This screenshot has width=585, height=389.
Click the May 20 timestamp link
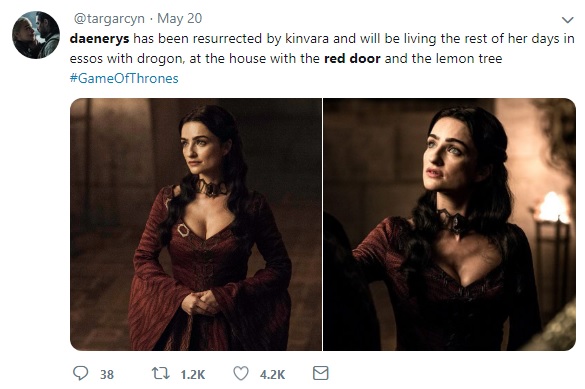click(179, 18)
